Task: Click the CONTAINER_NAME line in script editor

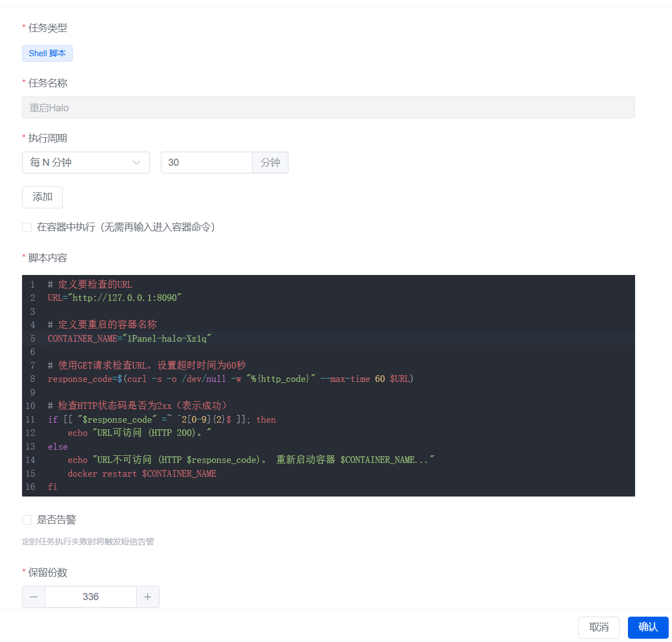Action: [129, 338]
